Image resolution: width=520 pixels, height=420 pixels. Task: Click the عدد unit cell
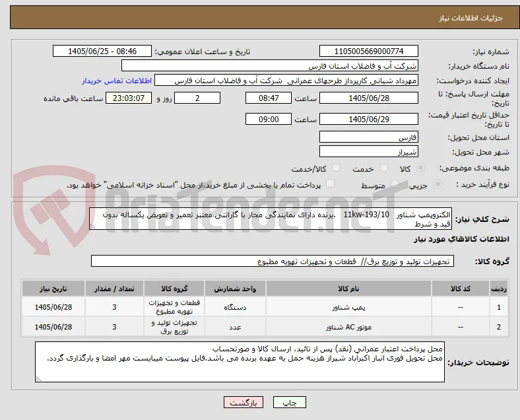(235, 327)
